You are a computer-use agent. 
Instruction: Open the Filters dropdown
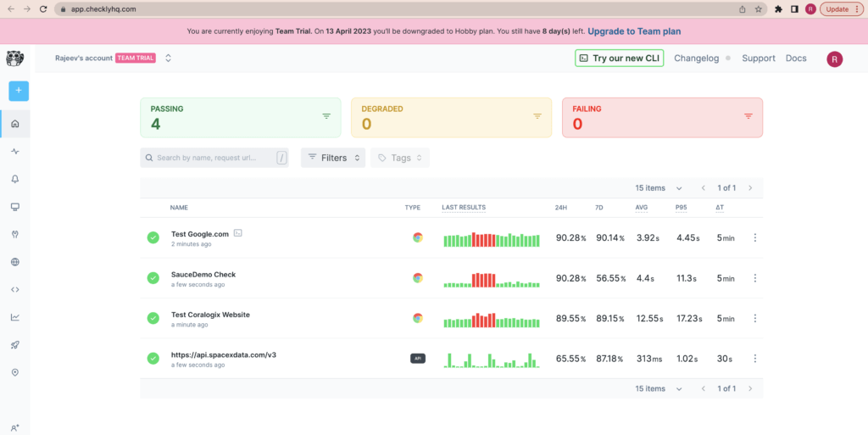[x=333, y=158]
